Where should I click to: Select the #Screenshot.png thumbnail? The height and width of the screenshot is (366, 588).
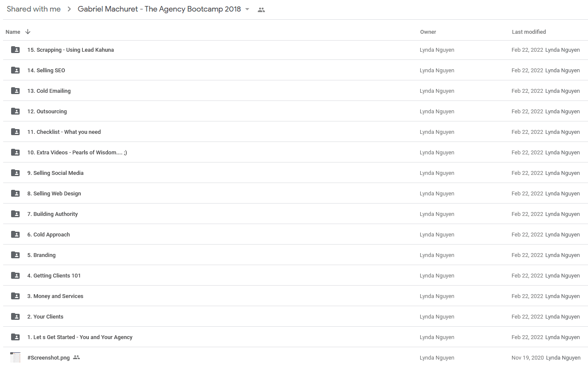tap(15, 357)
